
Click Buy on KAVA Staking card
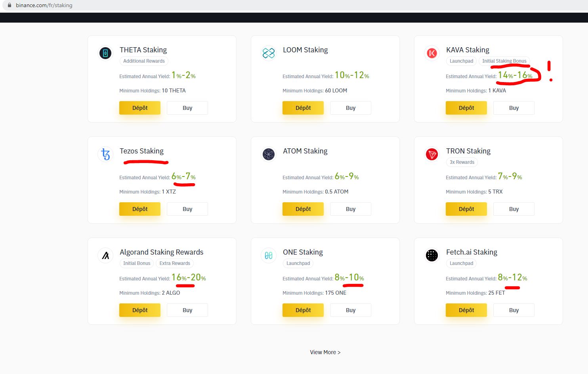point(514,108)
